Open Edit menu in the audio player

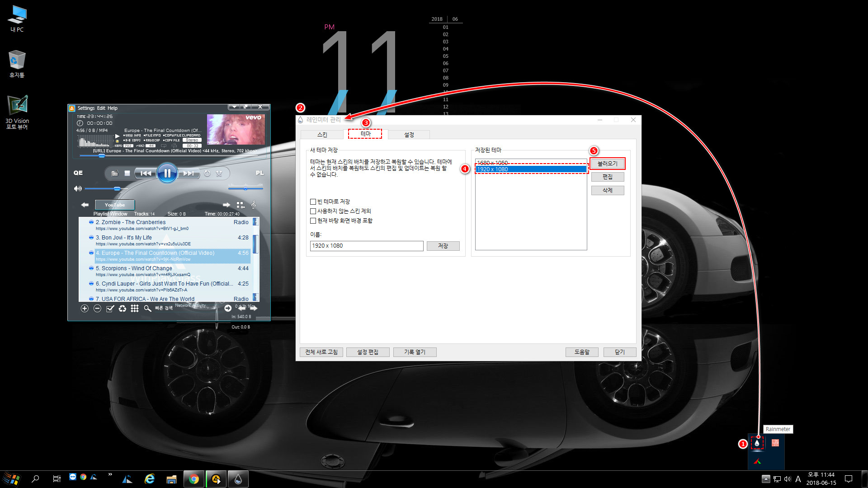click(x=101, y=108)
